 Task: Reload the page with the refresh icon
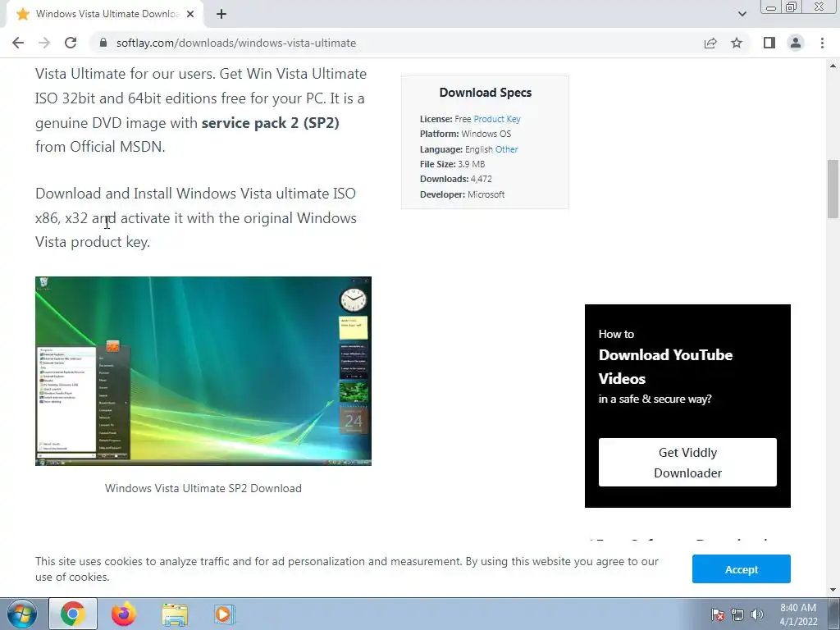click(x=71, y=43)
